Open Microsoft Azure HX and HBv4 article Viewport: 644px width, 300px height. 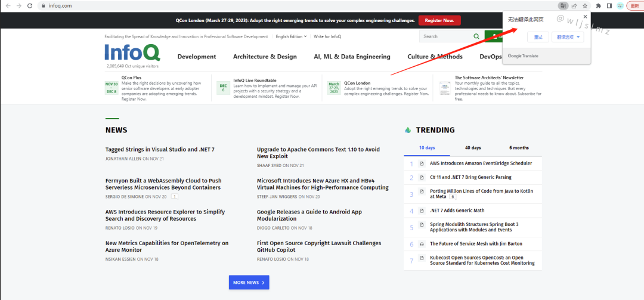[323, 184]
